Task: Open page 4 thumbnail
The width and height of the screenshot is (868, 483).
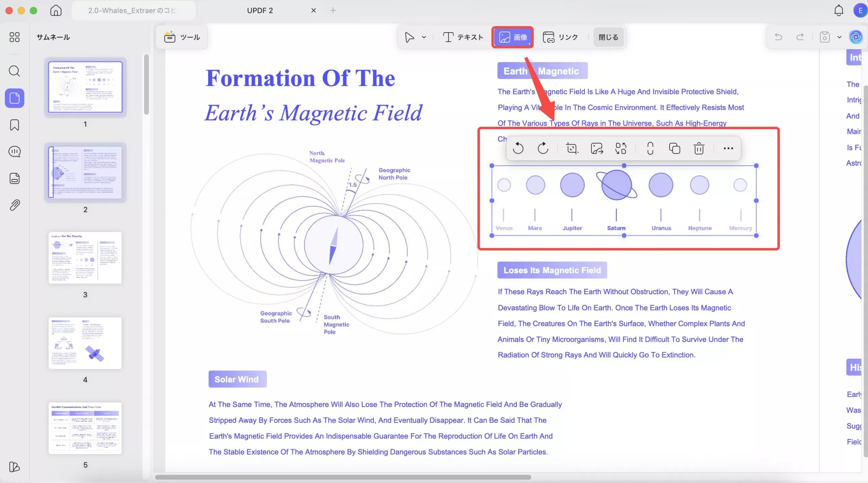Action: (x=85, y=343)
